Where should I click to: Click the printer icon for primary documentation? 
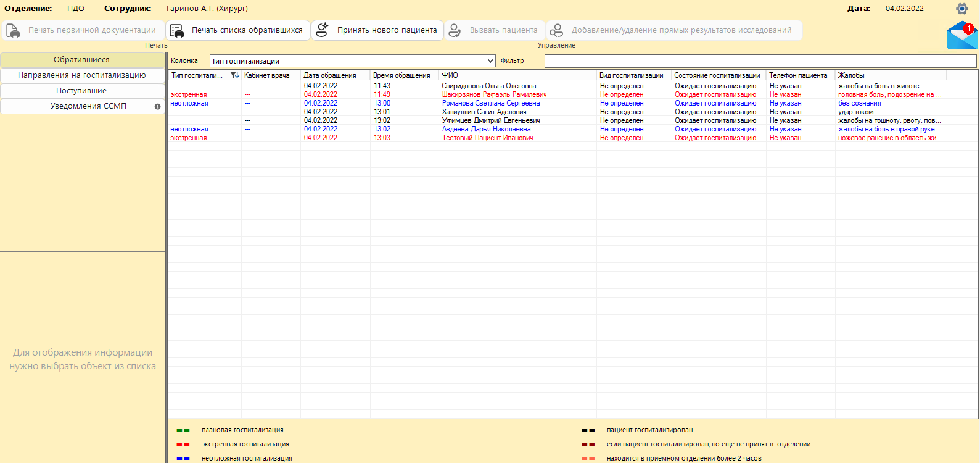(x=13, y=30)
